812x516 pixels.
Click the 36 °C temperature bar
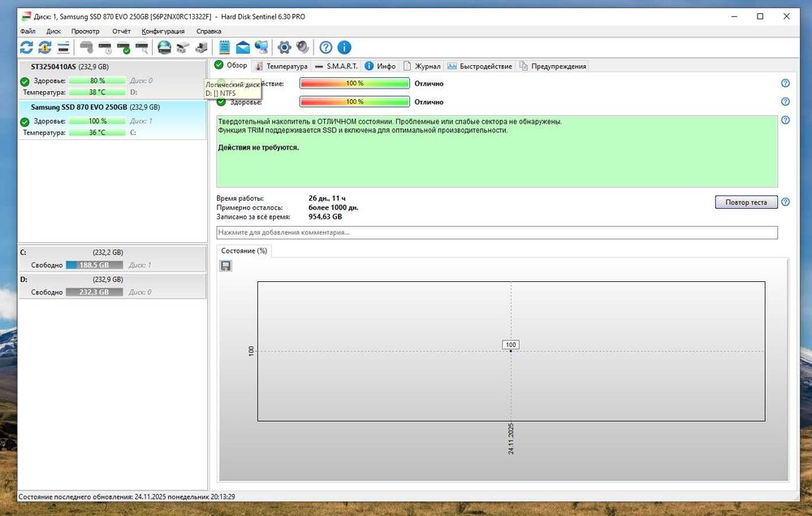point(97,132)
